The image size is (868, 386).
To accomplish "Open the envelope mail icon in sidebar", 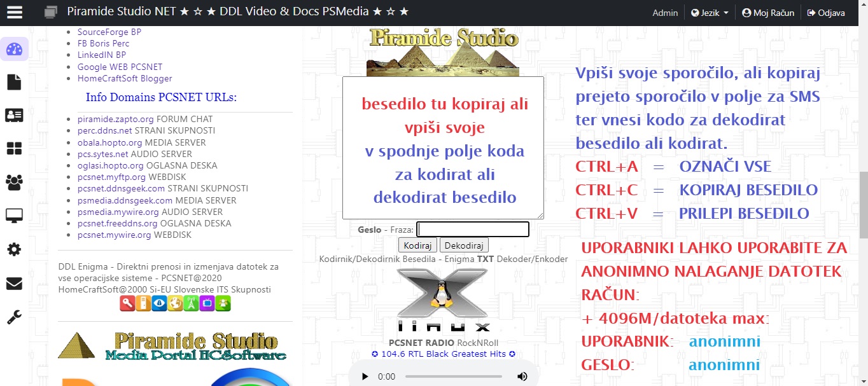I will click(x=14, y=284).
